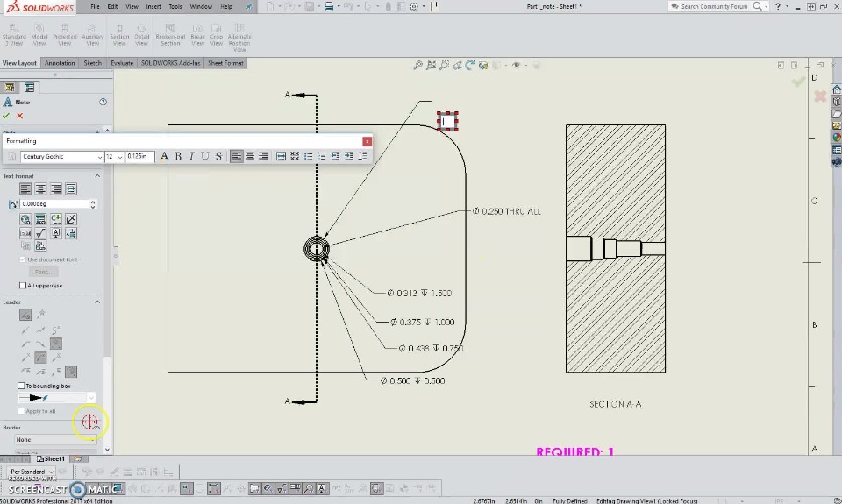Viewport: 842px width, 504px height.
Task: Open the Border style None dropdown
Action: (x=55, y=440)
